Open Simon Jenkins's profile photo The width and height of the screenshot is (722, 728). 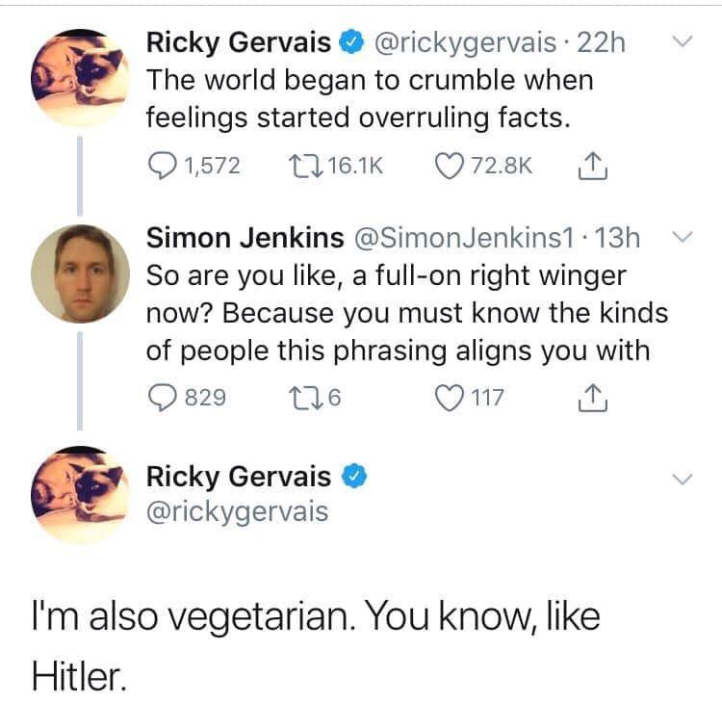[x=80, y=273]
